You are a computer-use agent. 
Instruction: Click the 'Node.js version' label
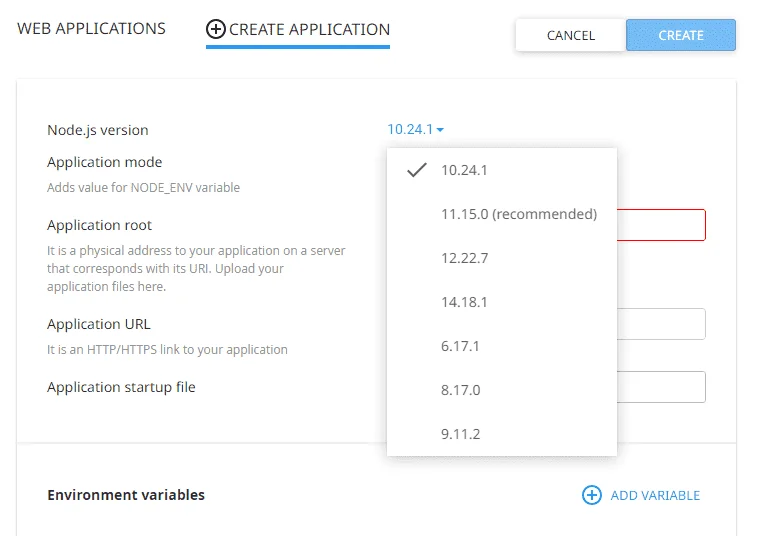click(98, 130)
